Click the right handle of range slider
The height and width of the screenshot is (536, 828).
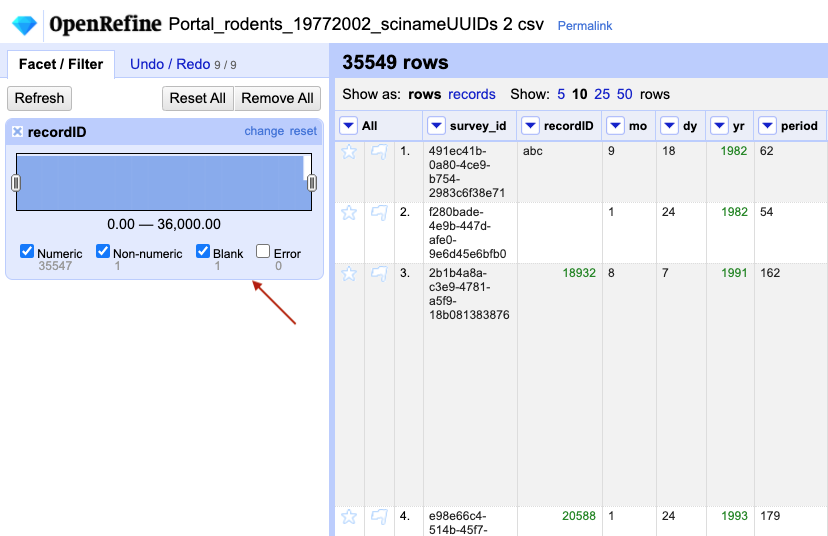(312, 183)
